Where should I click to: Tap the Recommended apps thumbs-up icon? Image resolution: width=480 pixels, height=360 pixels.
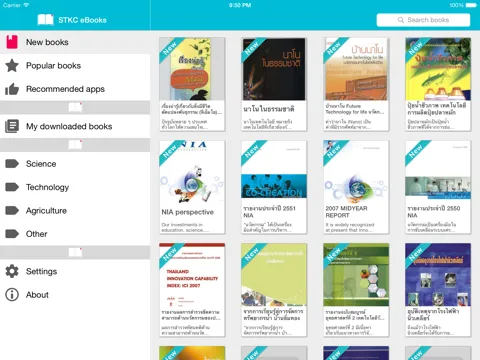click(x=12, y=89)
